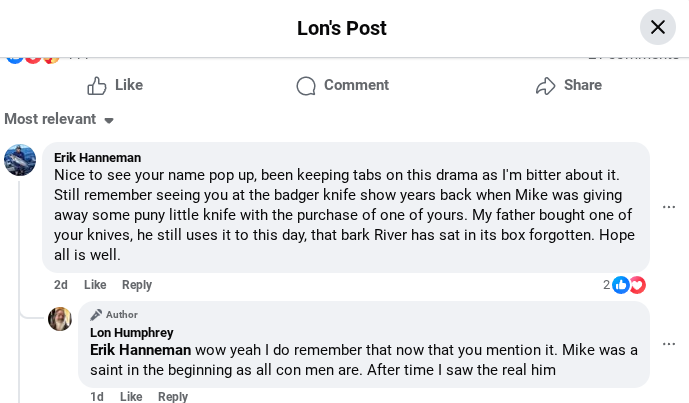Click the Comment speech bubble icon

306,86
